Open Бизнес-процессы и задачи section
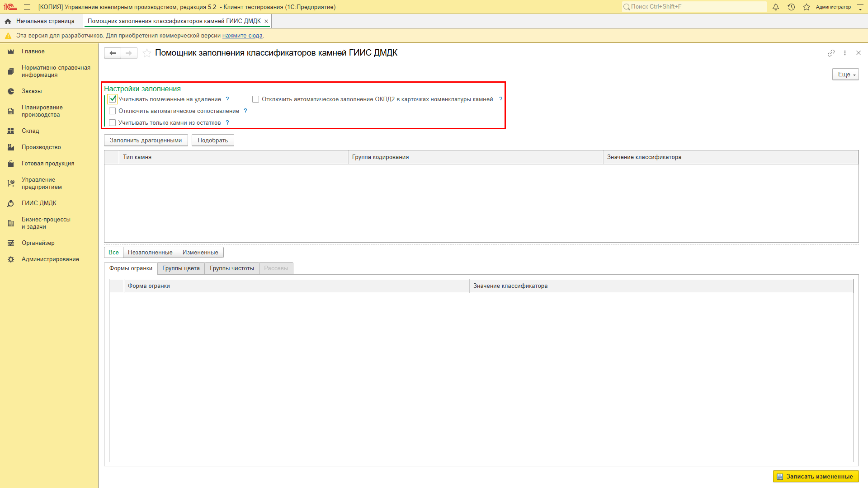868x488 pixels. click(49, 223)
